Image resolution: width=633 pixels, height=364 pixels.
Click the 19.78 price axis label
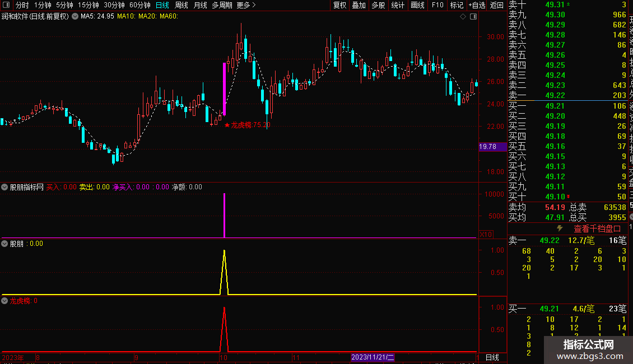[492, 147]
